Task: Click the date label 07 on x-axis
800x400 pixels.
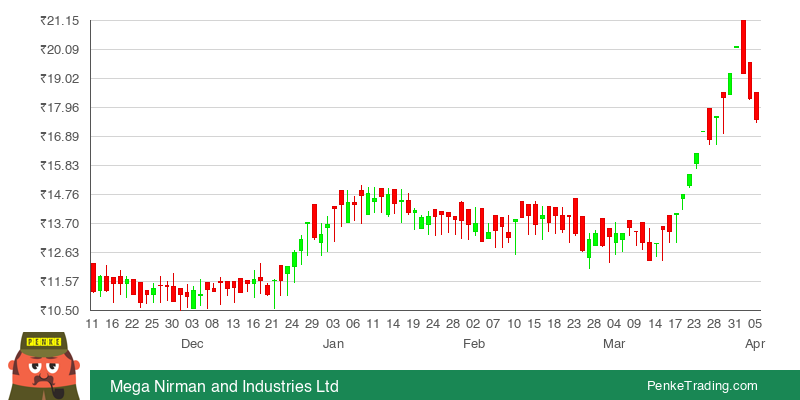Action: (493, 323)
